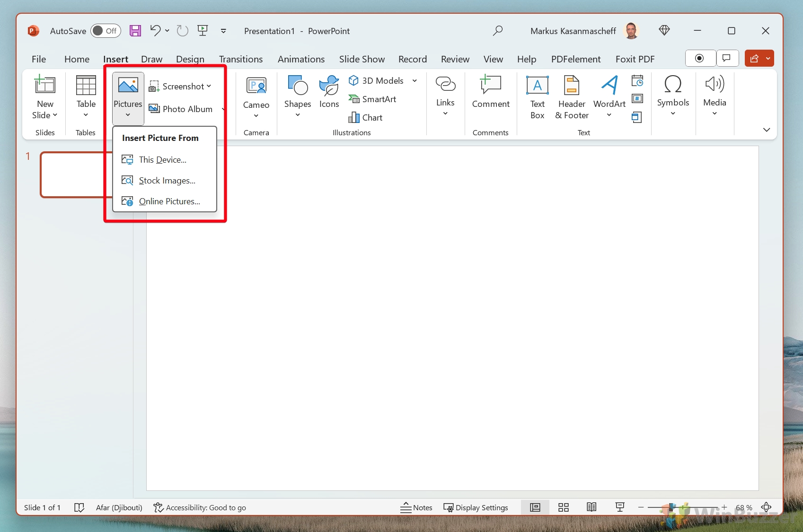
Task: Select slide 1 thumbnail
Action: (x=76, y=174)
